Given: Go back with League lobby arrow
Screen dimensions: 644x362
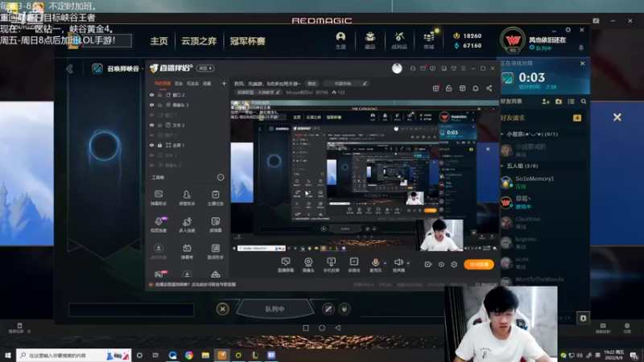Looking at the screenshot, I should point(69,68).
